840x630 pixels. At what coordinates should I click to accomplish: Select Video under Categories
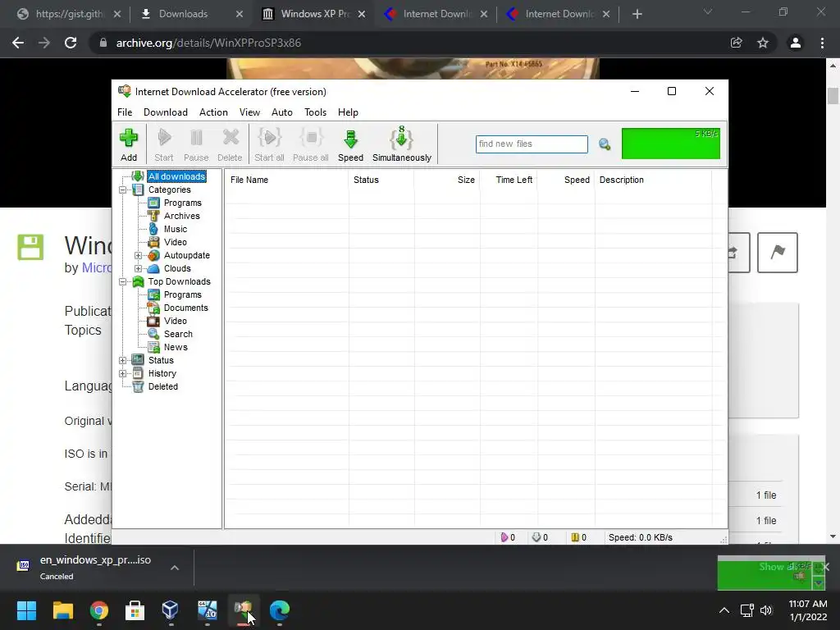(x=176, y=242)
